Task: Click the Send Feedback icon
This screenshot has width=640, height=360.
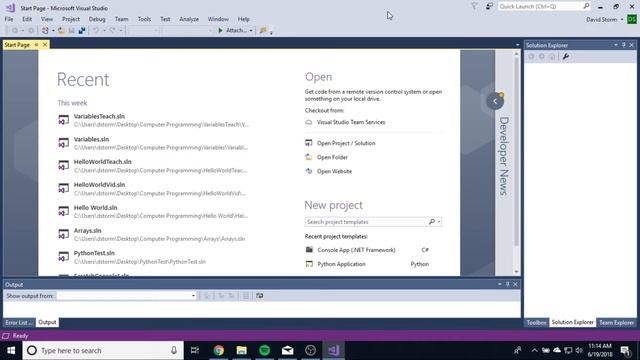Action: click(489, 6)
